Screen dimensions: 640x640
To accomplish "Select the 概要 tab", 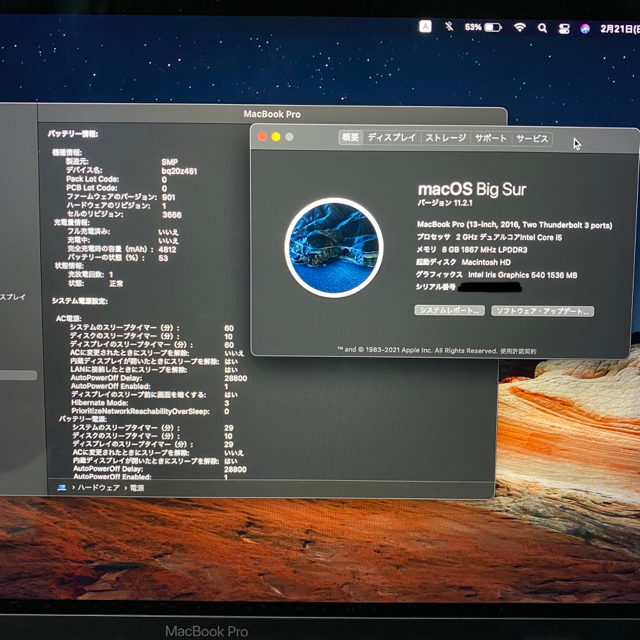I will 350,138.
